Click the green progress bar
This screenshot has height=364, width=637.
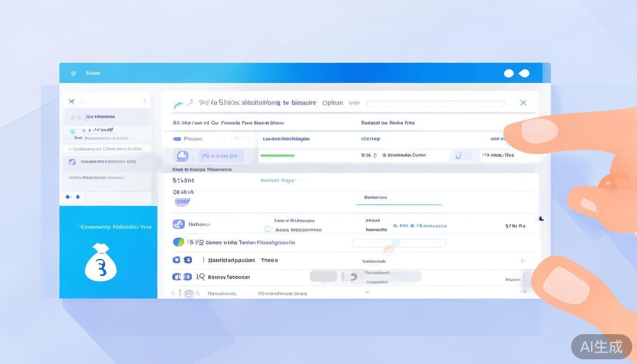coord(277,155)
